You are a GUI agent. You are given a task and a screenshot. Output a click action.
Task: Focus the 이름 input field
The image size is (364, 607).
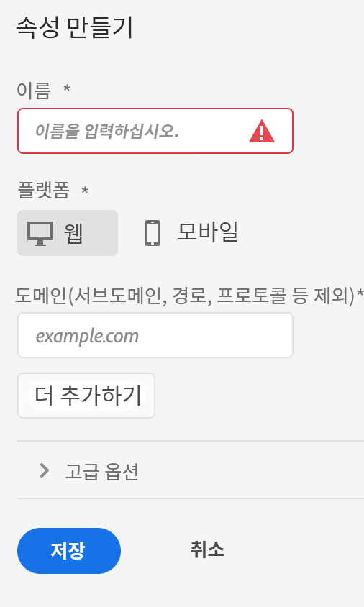pyautogui.click(x=155, y=131)
